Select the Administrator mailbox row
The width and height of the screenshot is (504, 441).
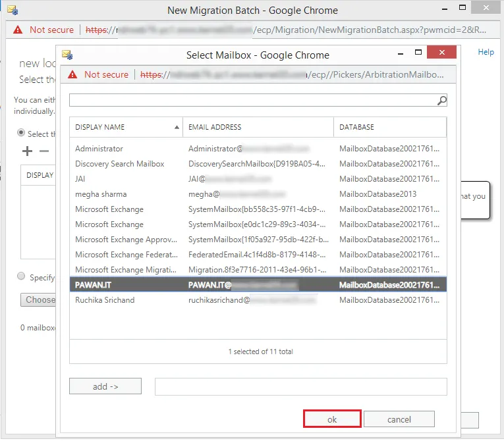pyautogui.click(x=99, y=149)
